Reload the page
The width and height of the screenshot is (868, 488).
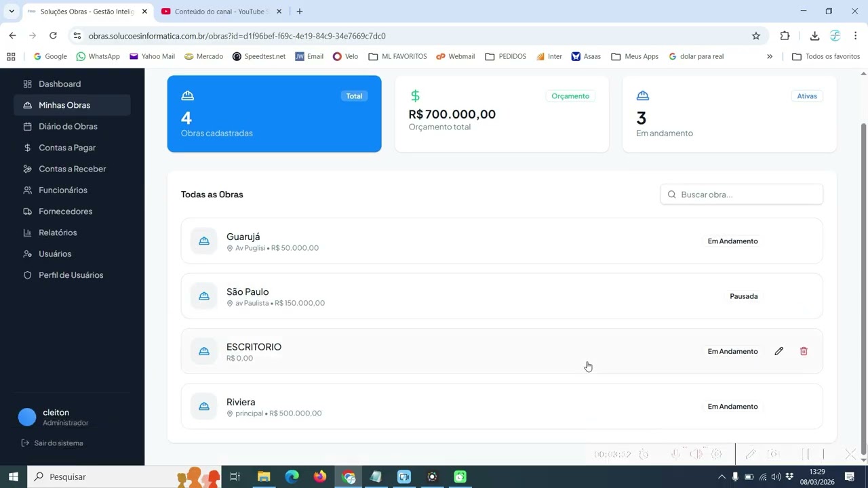[x=53, y=36]
